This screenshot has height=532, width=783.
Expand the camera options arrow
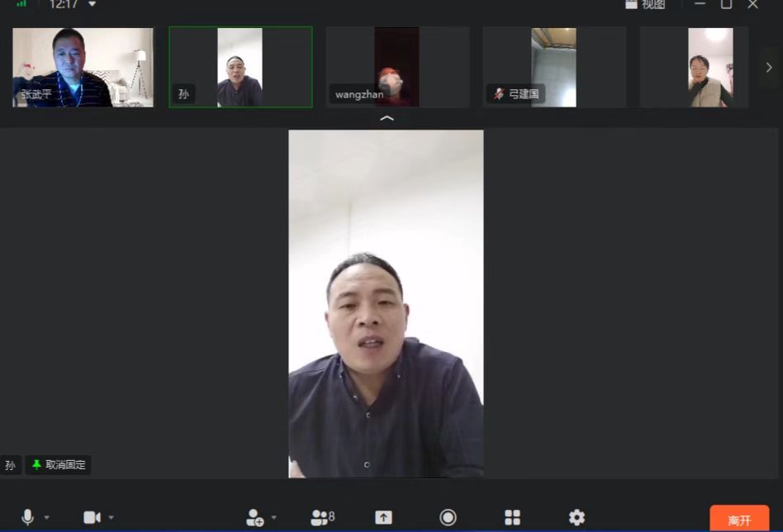coord(111,518)
